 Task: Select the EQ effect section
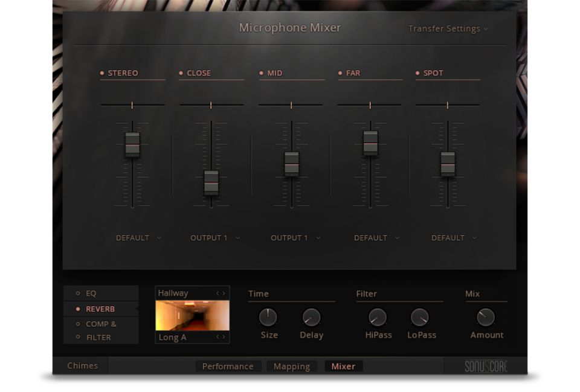[91, 294]
